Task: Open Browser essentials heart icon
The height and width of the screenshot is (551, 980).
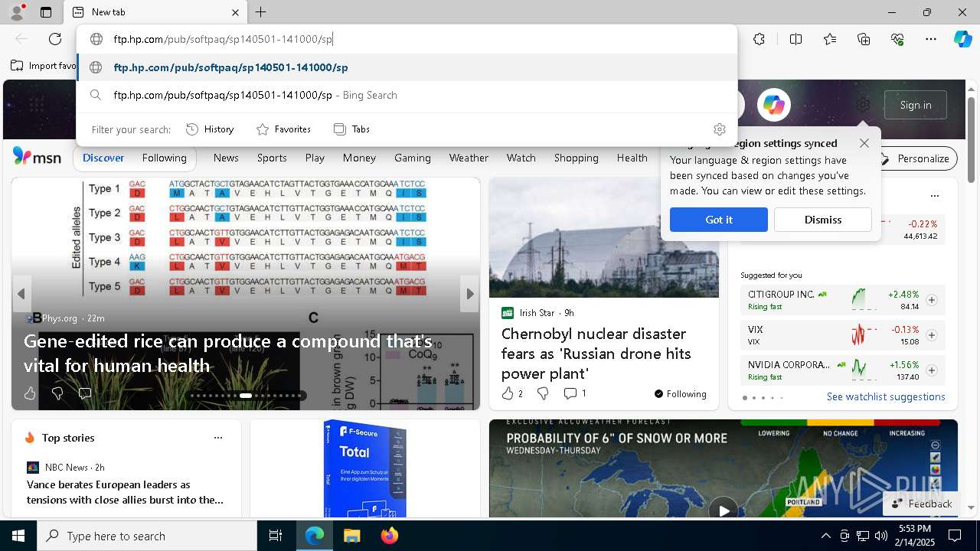Action: (897, 39)
